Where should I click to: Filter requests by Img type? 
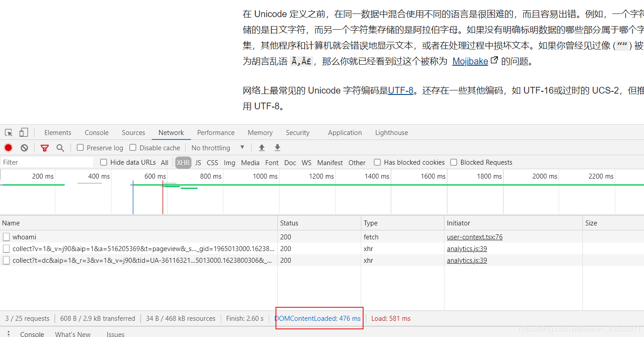coord(230,163)
